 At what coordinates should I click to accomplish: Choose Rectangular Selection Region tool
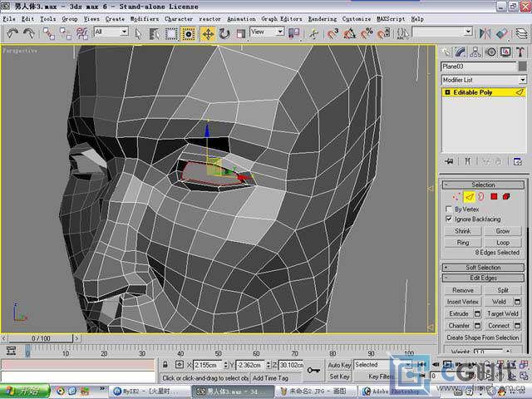coord(171,33)
